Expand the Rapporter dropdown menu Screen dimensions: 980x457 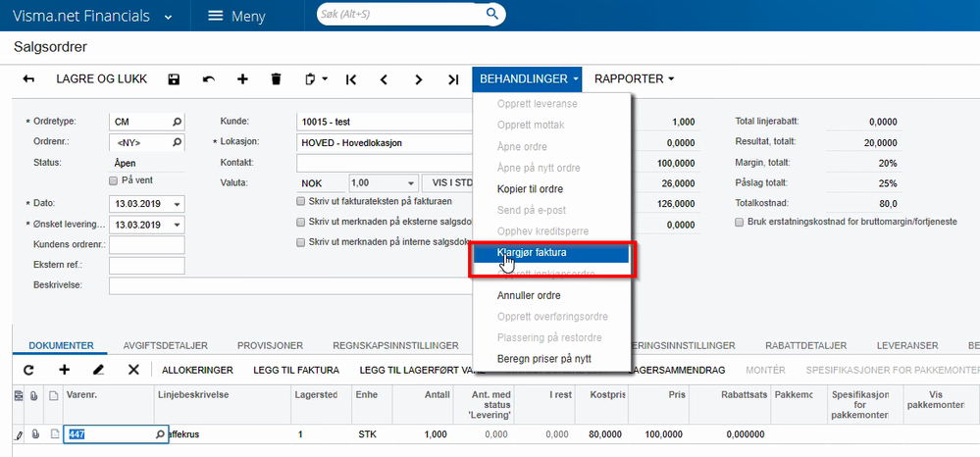click(x=634, y=78)
